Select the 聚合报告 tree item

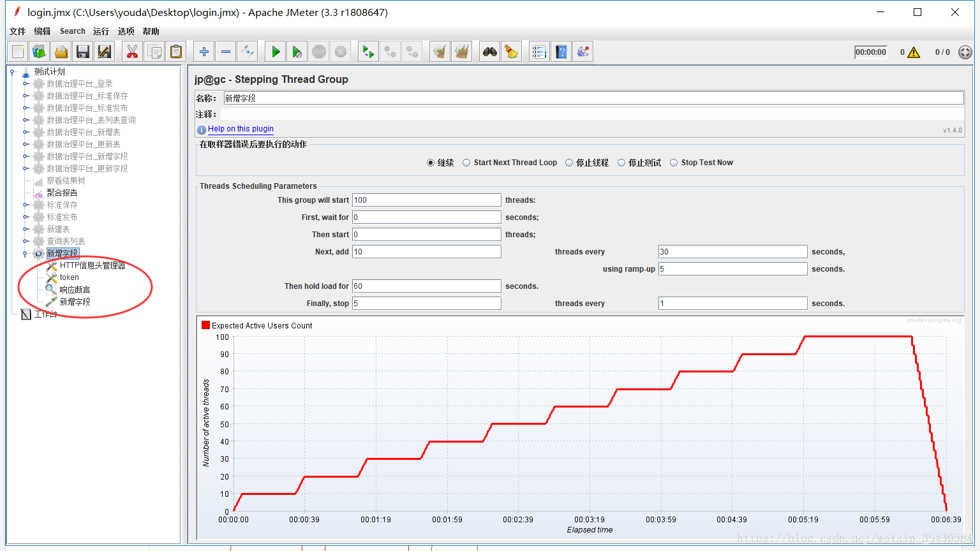coord(62,193)
